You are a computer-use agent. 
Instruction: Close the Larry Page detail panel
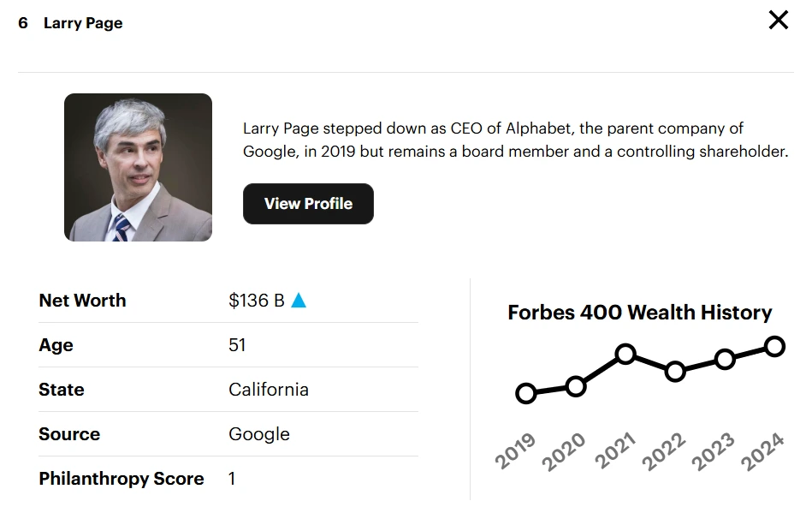point(778,21)
